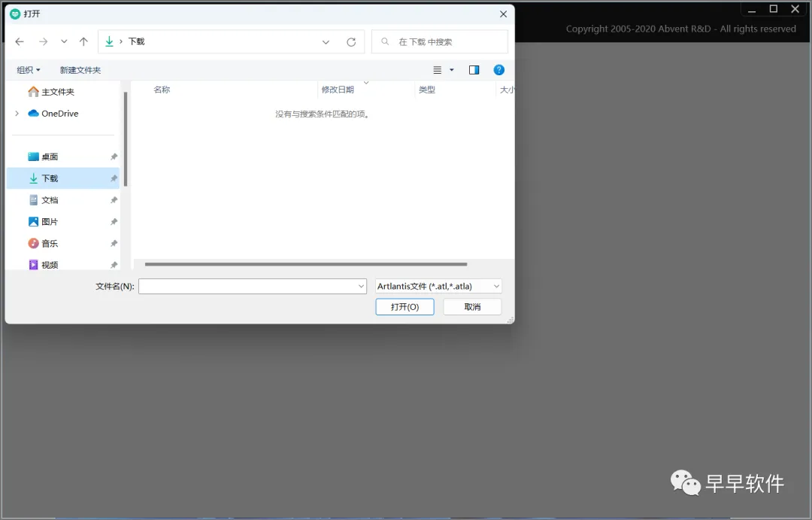Click the pin icon beside 音乐
The image size is (812, 520).
[x=114, y=243]
